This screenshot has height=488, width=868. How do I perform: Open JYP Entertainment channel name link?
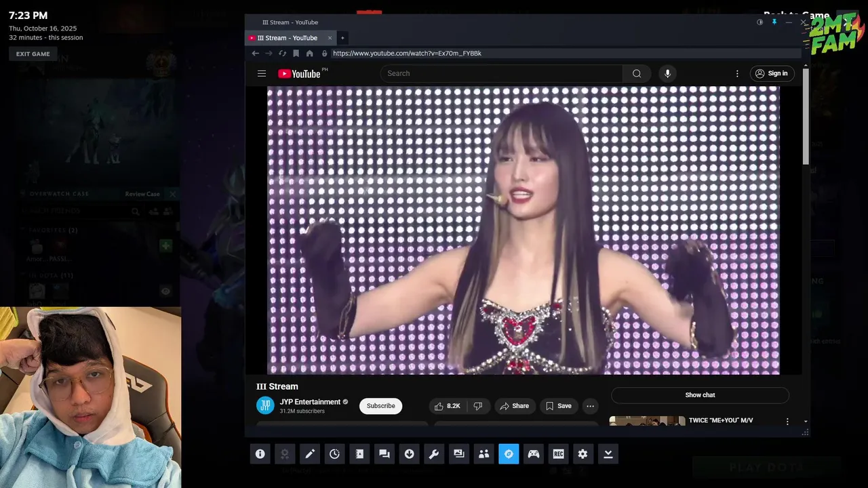[x=310, y=402]
